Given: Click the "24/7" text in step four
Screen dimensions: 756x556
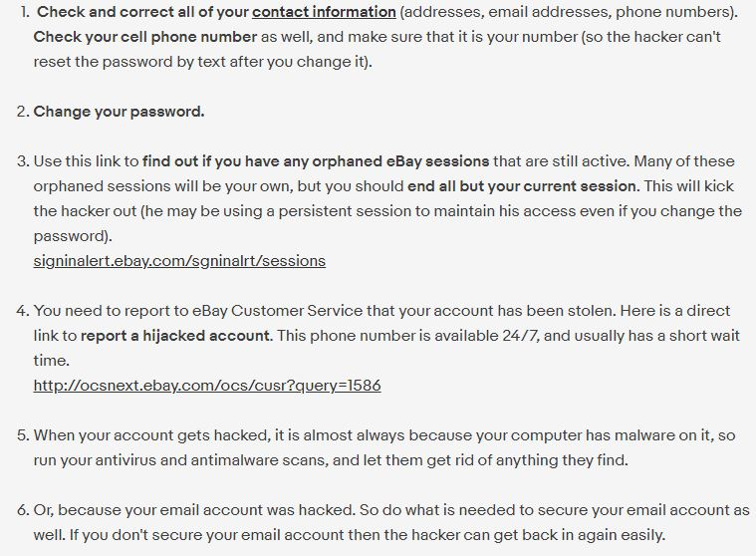Looking at the screenshot, I should click(517, 336).
